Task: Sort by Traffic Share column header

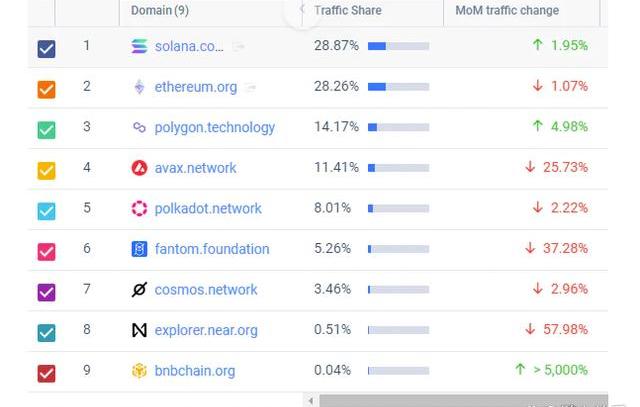Action: point(347,11)
